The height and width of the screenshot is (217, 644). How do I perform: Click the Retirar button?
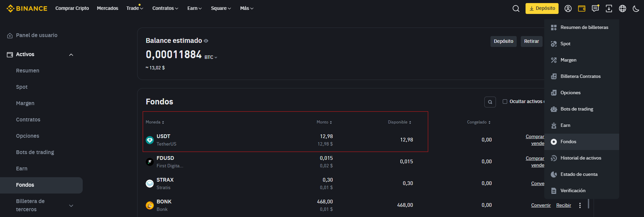point(531,41)
